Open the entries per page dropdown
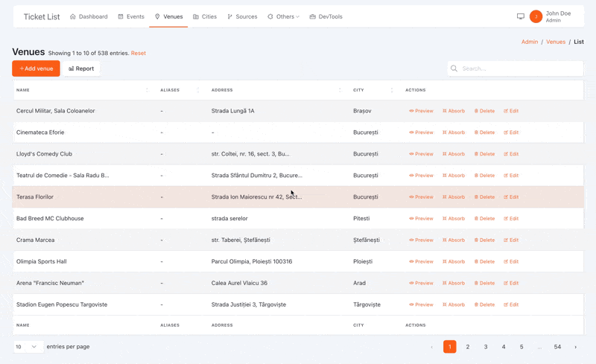Screen dimensions: 596x364 (x=28, y=347)
